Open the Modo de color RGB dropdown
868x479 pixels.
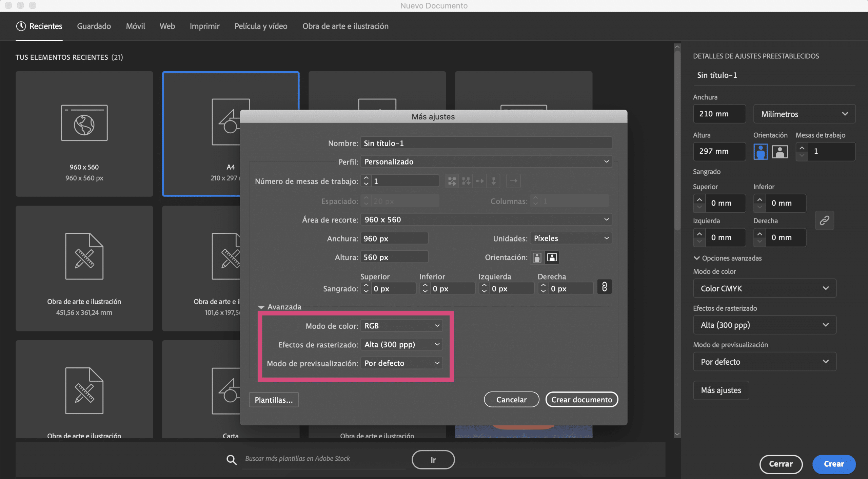(x=402, y=326)
